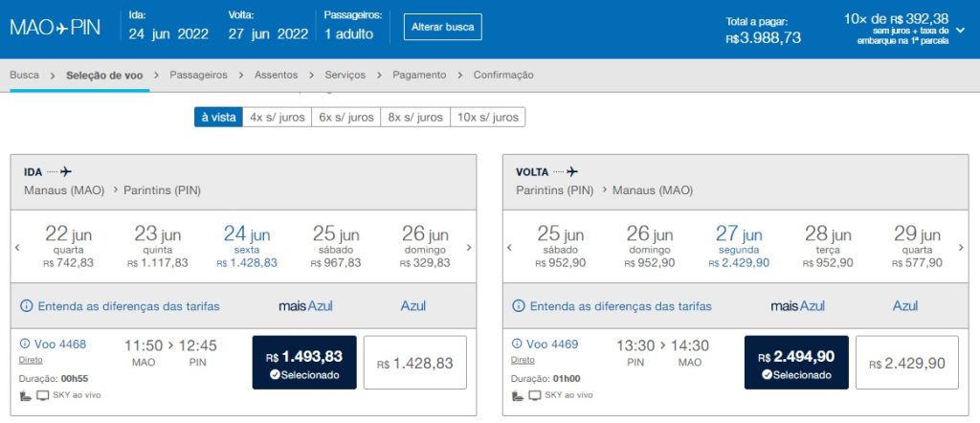Select the à vista payment option
Viewport: 980px width, 423px height.
click(x=218, y=117)
